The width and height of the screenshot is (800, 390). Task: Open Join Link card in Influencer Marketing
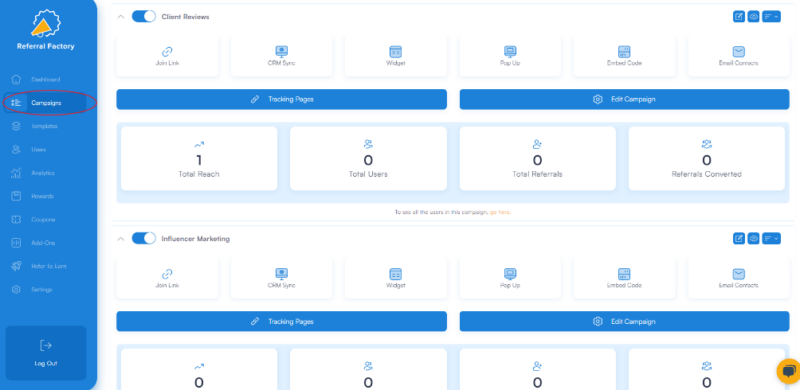tap(167, 278)
